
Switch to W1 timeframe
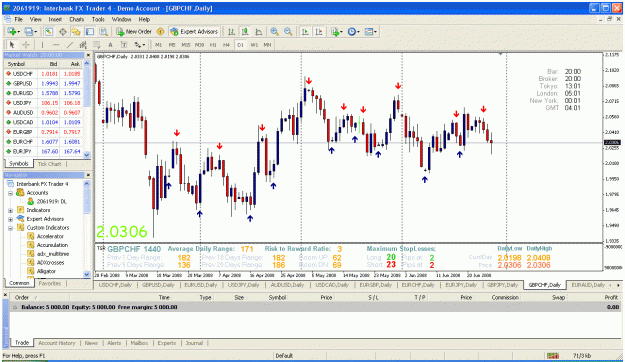pyautogui.click(x=254, y=45)
